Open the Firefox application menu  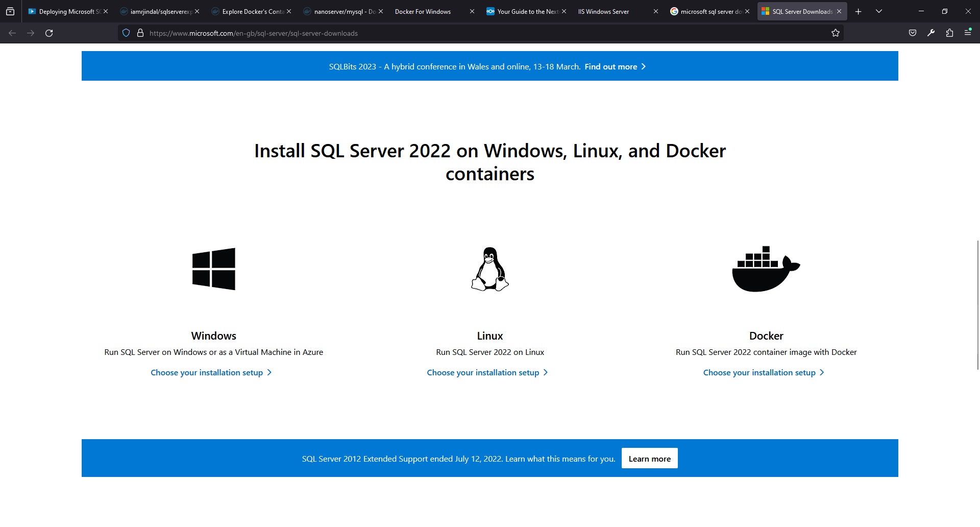(968, 33)
